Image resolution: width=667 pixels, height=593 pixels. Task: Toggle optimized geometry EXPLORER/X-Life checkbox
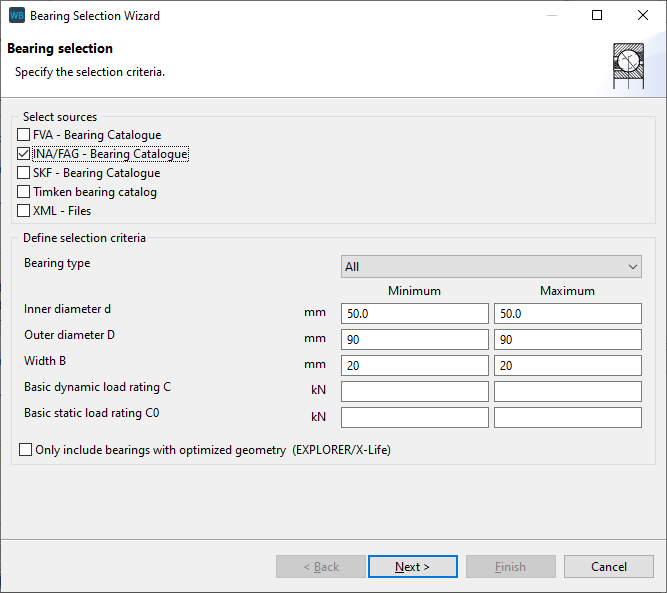click(26, 450)
